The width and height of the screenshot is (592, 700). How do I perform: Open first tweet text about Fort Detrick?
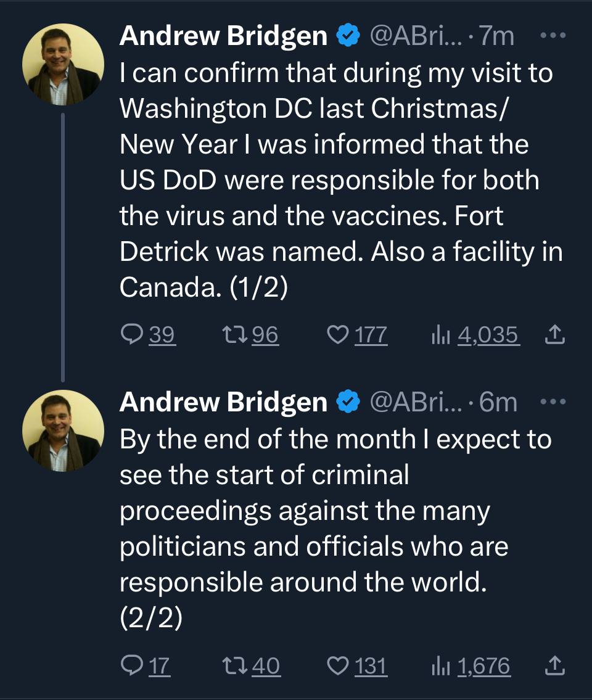[341, 180]
